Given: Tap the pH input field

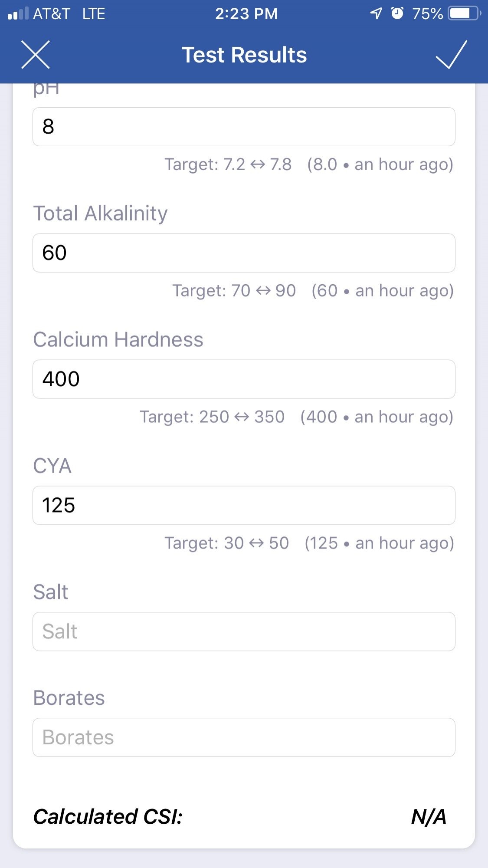Looking at the screenshot, I should (244, 127).
